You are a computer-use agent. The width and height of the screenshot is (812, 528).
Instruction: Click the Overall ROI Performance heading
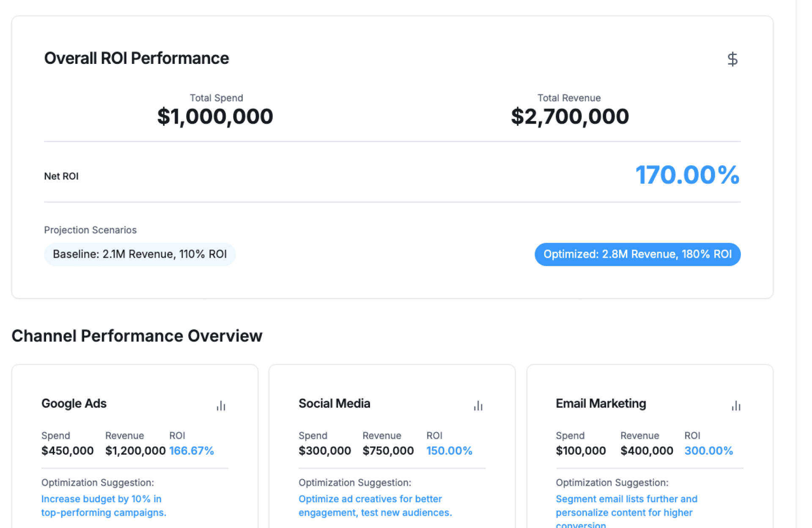click(136, 58)
